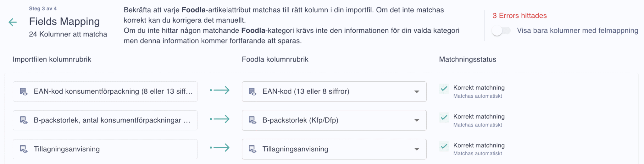The height and width of the screenshot is (164, 644).
Task: Click document icon in EAN-kod (13 eller 8 siffror) dropdown
Action: point(253,91)
